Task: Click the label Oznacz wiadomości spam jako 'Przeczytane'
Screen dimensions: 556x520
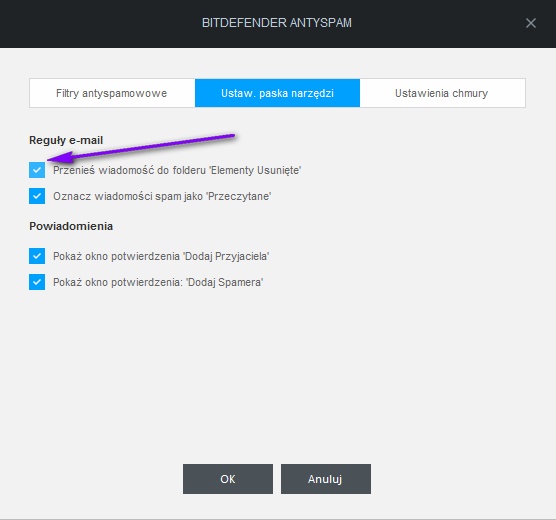Action: (162, 196)
